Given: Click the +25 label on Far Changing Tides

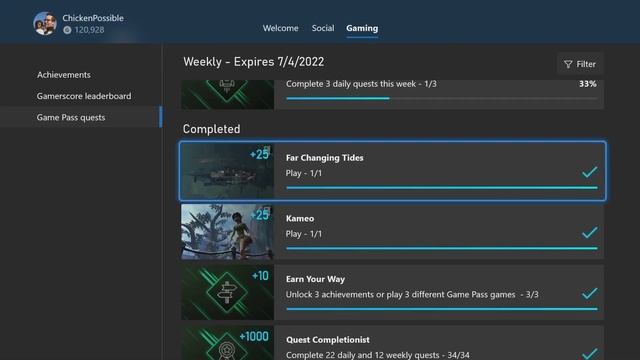Looking at the screenshot, I should [260, 154].
